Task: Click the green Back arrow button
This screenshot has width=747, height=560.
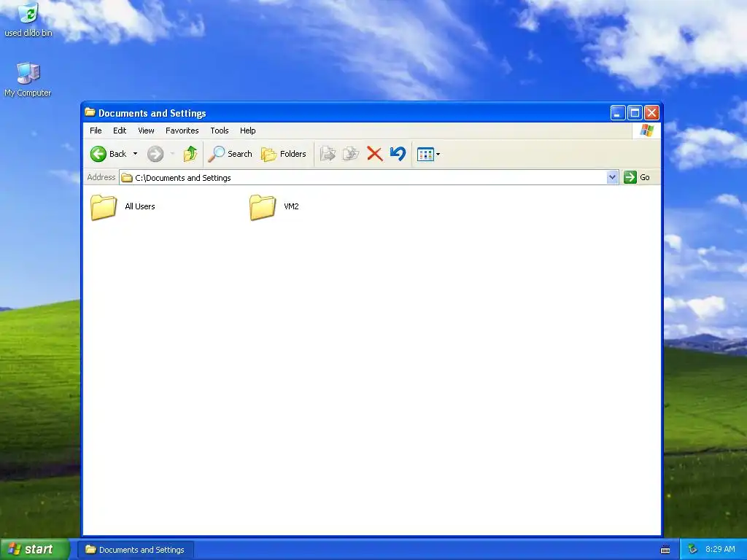Action: [98, 154]
